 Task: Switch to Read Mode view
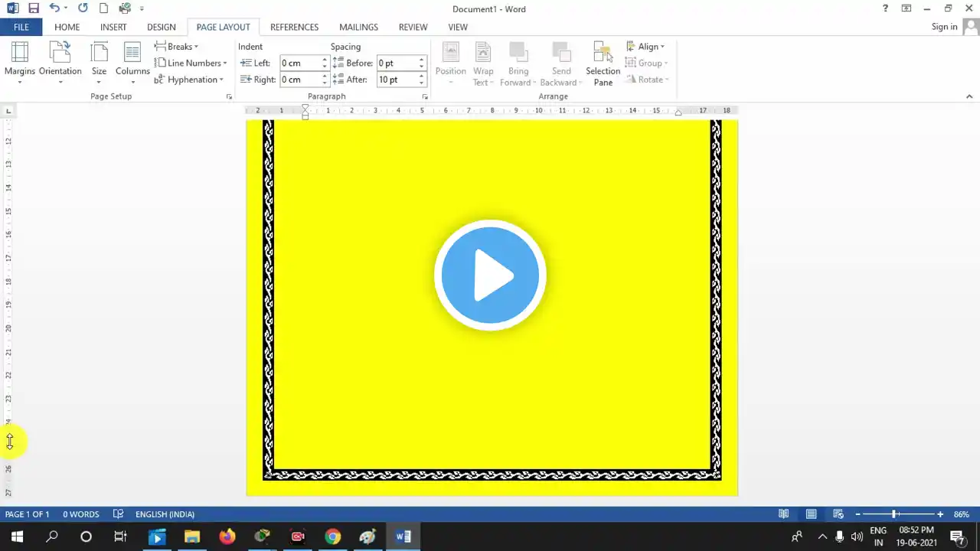coord(783,514)
